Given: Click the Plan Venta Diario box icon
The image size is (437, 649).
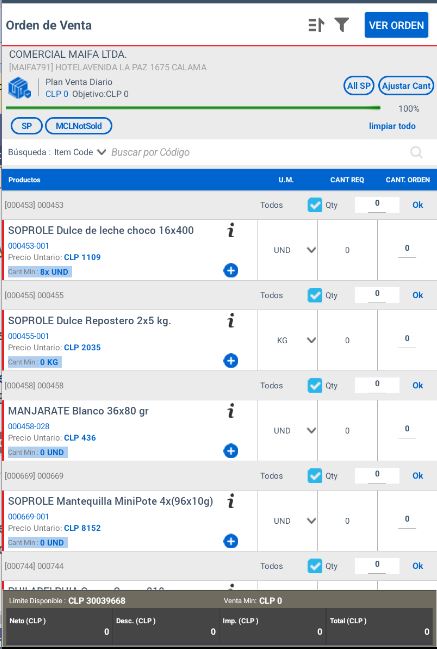Looking at the screenshot, I should [19, 88].
